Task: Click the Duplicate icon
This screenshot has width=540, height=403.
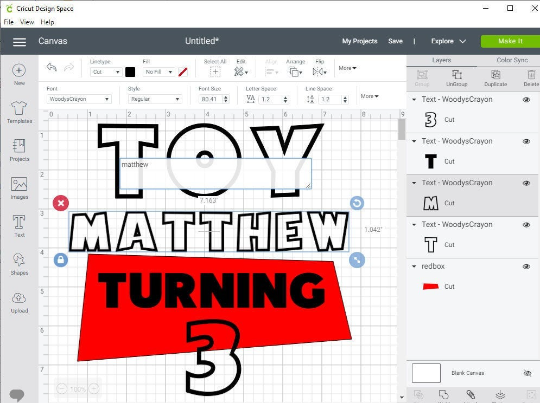Action: click(496, 74)
